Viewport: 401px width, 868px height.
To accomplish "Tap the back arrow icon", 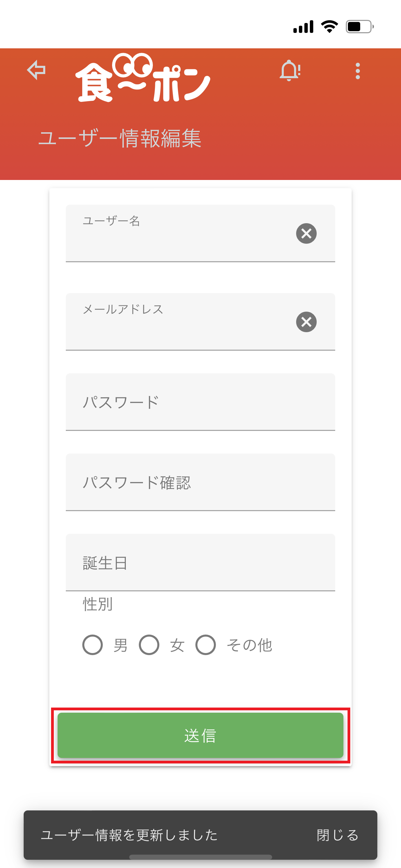I will coord(36,70).
